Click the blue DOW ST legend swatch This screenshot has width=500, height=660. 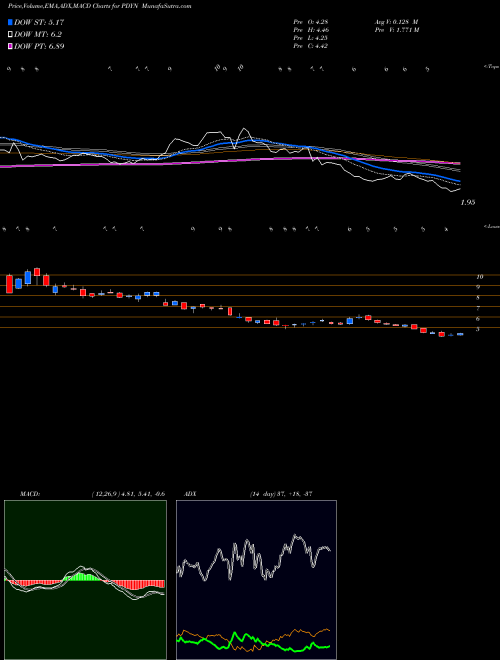tap(11, 22)
